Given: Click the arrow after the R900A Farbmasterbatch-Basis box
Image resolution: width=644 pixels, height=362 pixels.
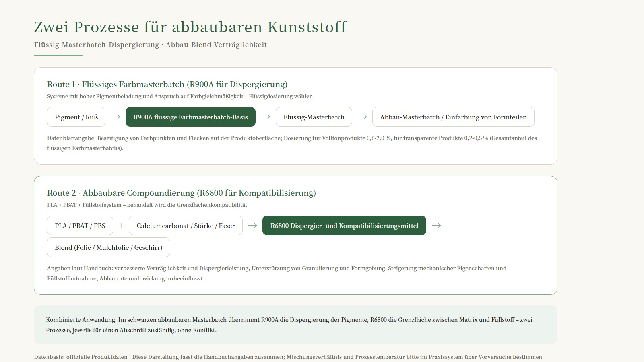Looking at the screenshot, I should [x=266, y=117].
